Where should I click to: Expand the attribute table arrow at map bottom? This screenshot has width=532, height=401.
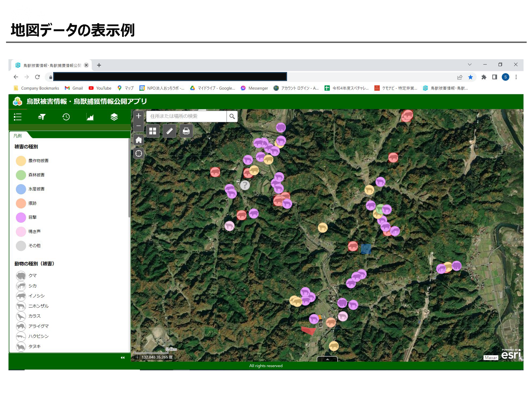click(327, 359)
